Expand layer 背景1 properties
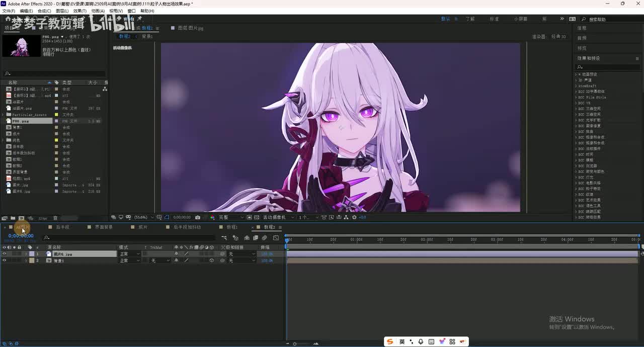Screen dimensions: 644x347 click(x=26, y=261)
